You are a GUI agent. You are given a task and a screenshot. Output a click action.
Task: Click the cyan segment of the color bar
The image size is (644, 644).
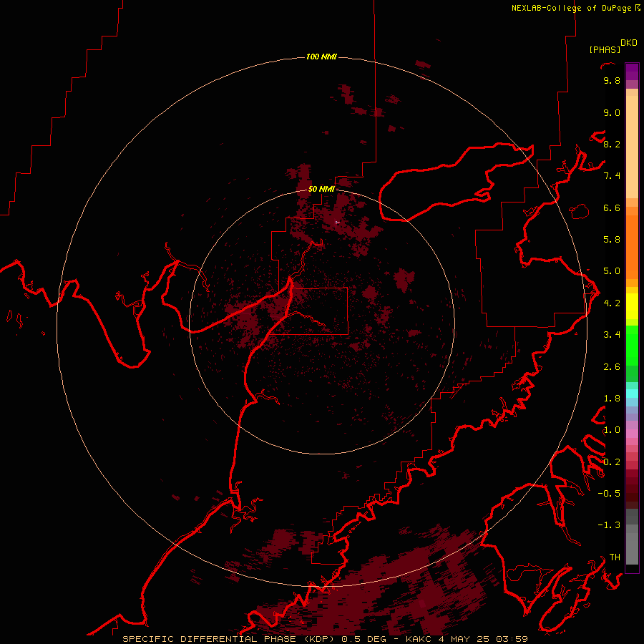point(632,393)
